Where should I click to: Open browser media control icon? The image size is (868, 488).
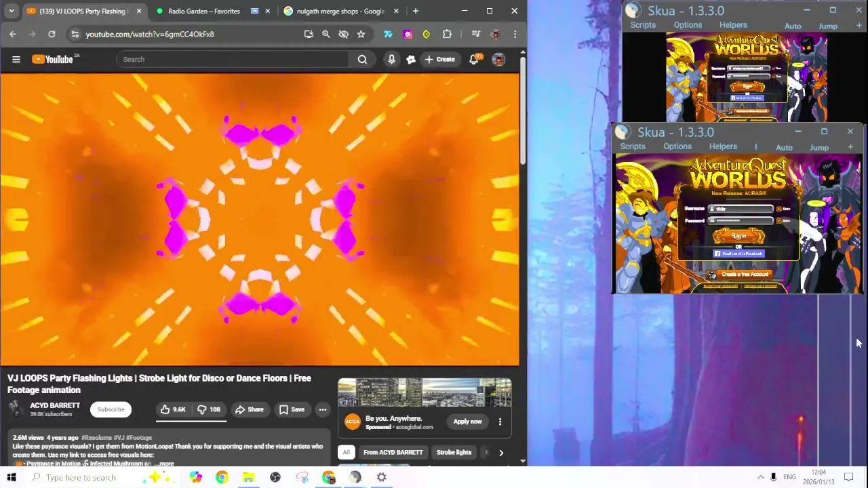[476, 34]
